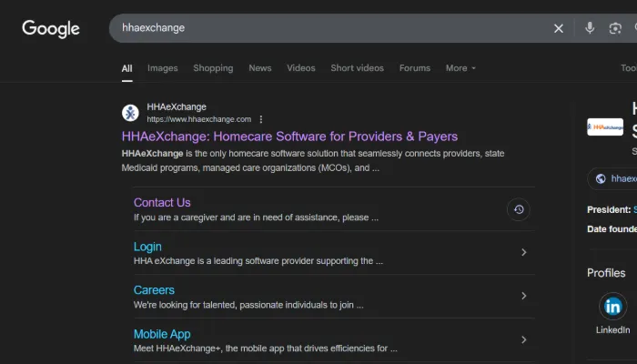This screenshot has height=364, width=637.
Task: Open the Mobile App sitelink
Action: pyautogui.click(x=162, y=334)
